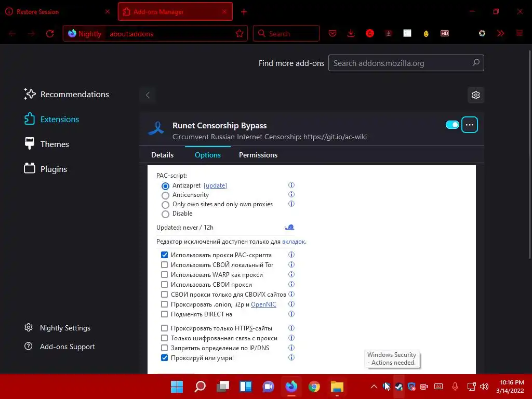Click info icon for WARP как прокси
Screen dimensions: 532x399
coord(291,274)
